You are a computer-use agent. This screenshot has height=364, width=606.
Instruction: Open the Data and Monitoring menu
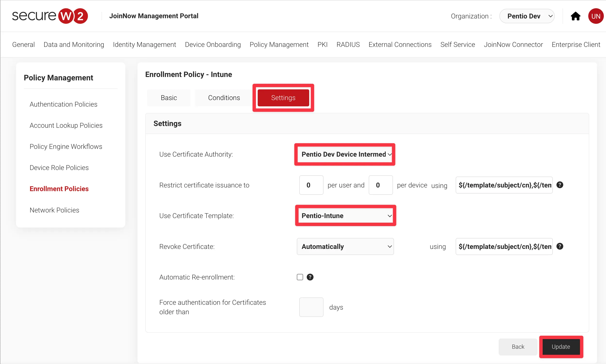[x=74, y=44]
